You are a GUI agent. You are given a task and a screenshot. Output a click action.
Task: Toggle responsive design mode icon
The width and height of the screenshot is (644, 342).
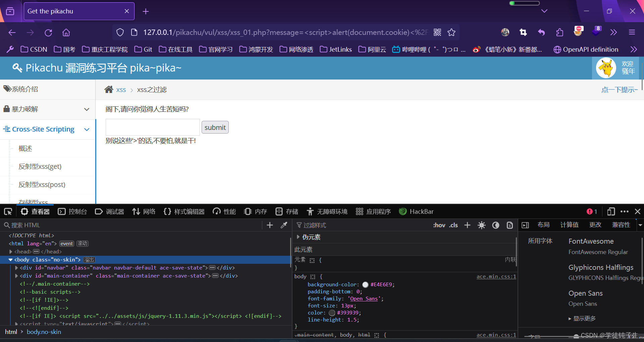[x=611, y=211]
